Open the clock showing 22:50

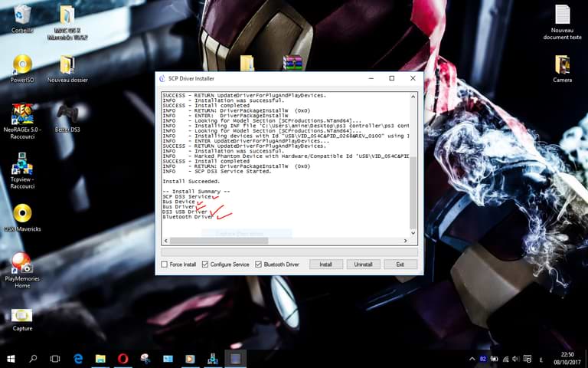tap(567, 359)
